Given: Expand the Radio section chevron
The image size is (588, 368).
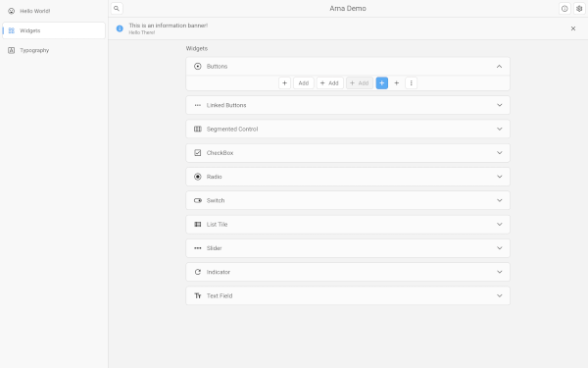Looking at the screenshot, I should point(499,177).
